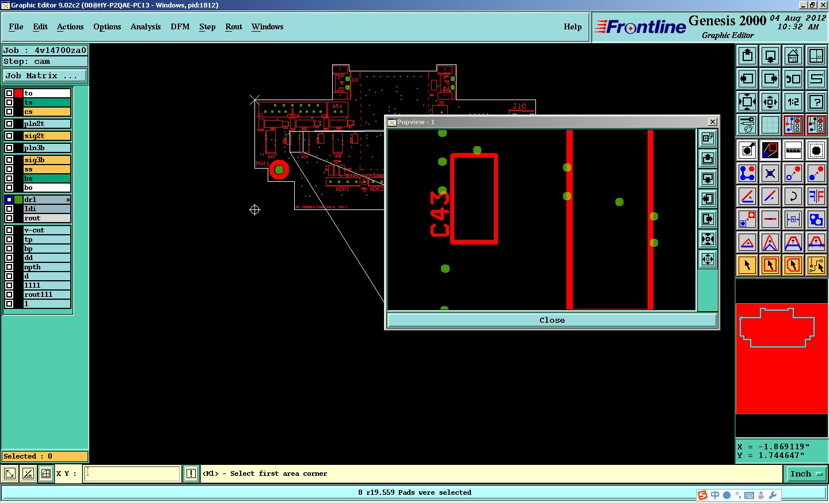Screen dimensions: 829x504
Task: Toggle checkbox for layer 'to'
Action: pyautogui.click(x=9, y=93)
